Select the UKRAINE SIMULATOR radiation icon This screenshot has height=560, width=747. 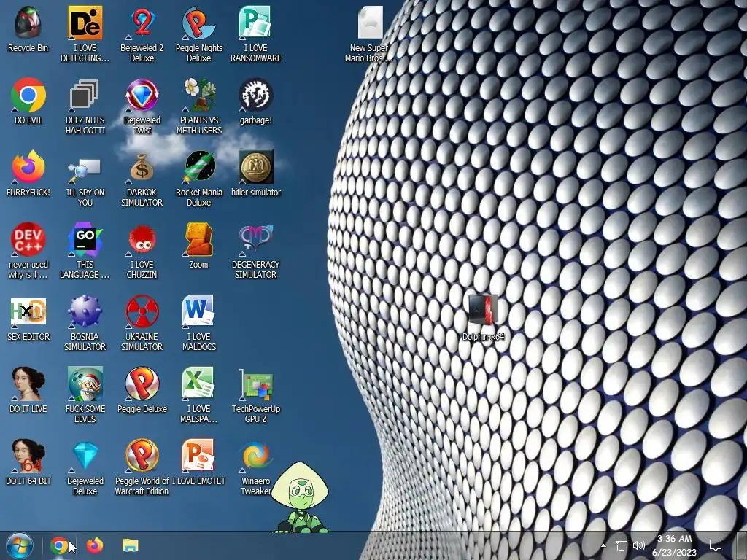(142, 312)
